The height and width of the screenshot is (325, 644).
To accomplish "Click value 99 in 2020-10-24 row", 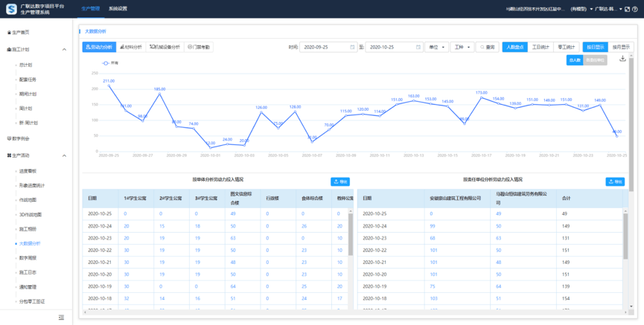I will [431, 225].
